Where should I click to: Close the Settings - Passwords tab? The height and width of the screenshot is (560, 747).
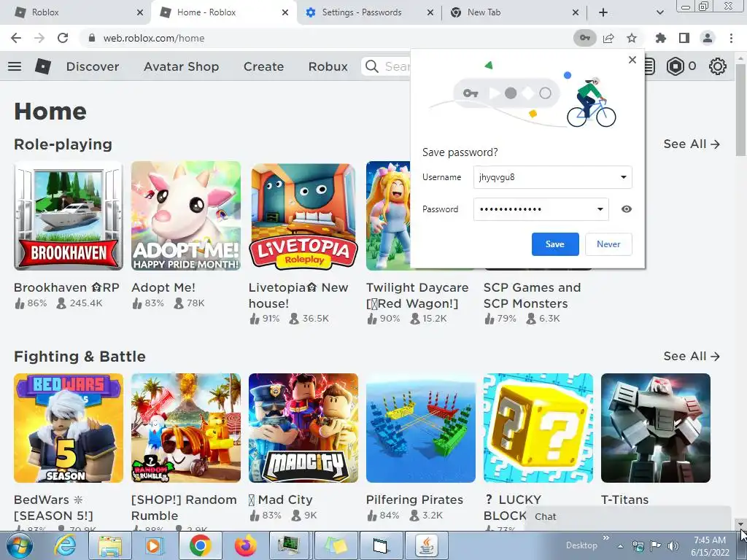coord(430,12)
